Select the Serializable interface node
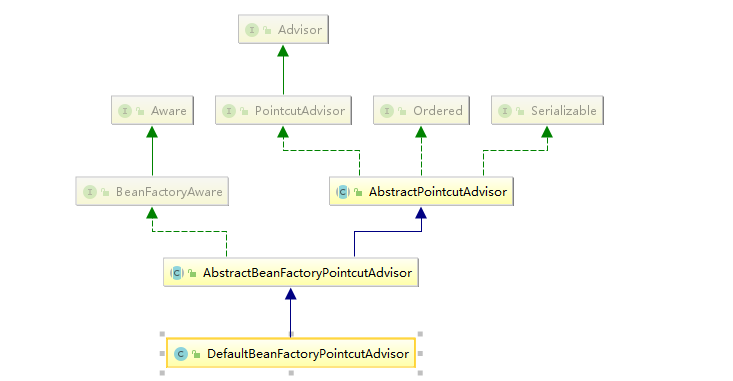The image size is (733, 381). tap(547, 110)
